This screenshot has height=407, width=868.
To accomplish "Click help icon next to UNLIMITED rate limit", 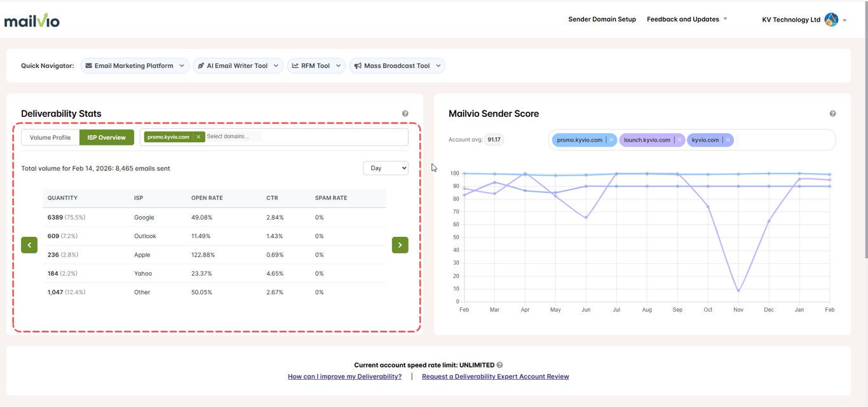I will point(500,365).
